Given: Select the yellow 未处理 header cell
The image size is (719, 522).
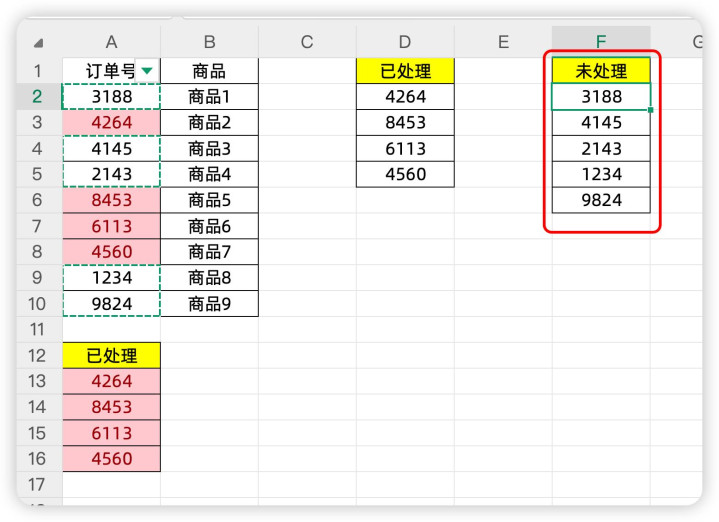Looking at the screenshot, I should pyautogui.click(x=601, y=71).
